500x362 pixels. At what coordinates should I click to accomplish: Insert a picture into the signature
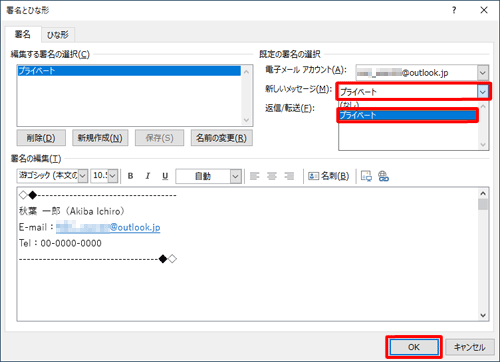coord(366,176)
